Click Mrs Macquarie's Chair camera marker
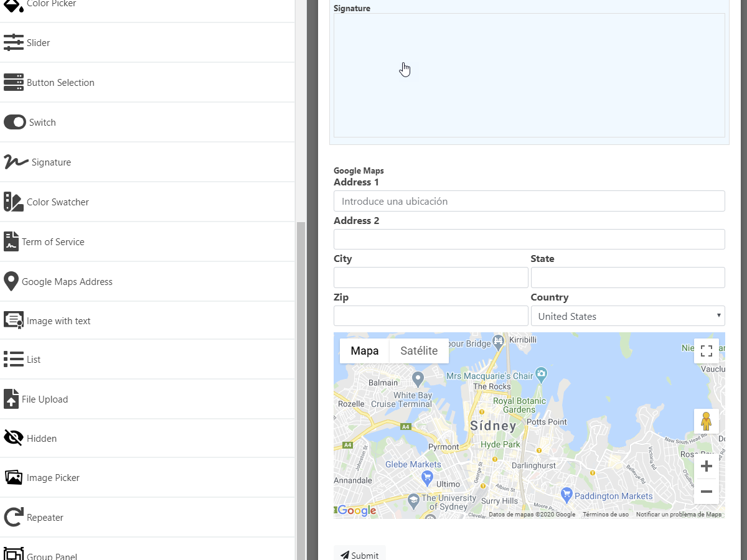747x560 pixels. (542, 374)
